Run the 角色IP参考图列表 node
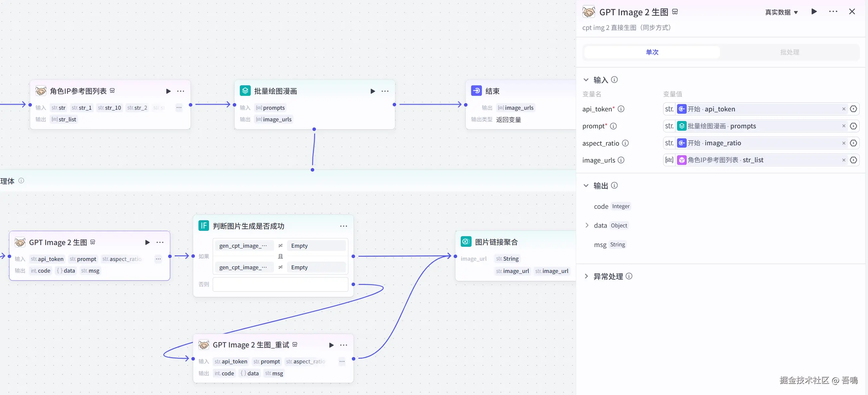Screen dimensions: 868x395 (168, 91)
